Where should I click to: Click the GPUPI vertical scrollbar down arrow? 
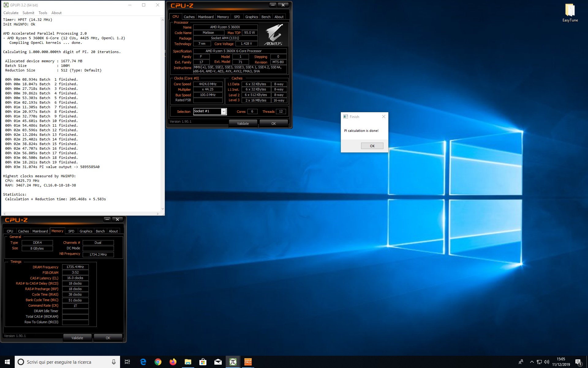point(163,209)
